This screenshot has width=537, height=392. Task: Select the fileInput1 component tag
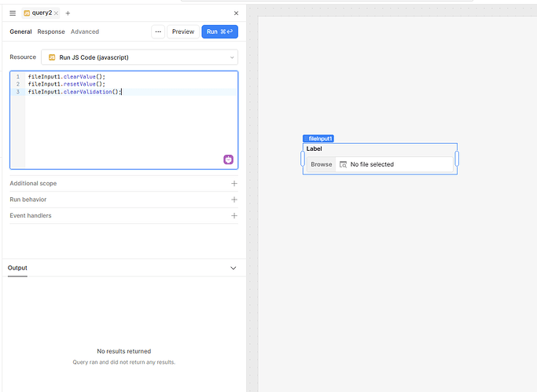(318, 138)
